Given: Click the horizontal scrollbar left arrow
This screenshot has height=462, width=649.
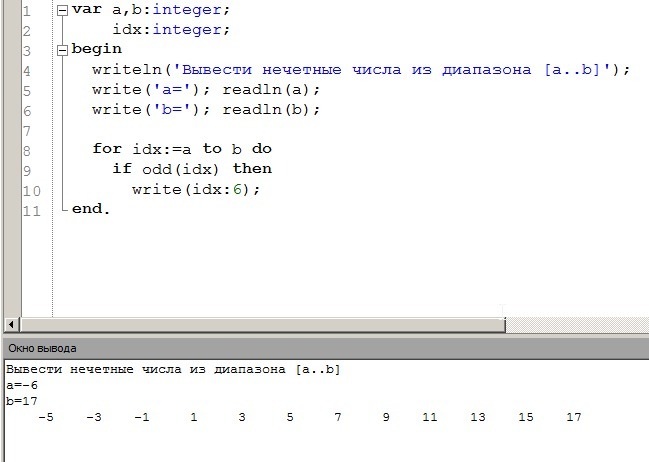Looking at the screenshot, I should coord(11,325).
